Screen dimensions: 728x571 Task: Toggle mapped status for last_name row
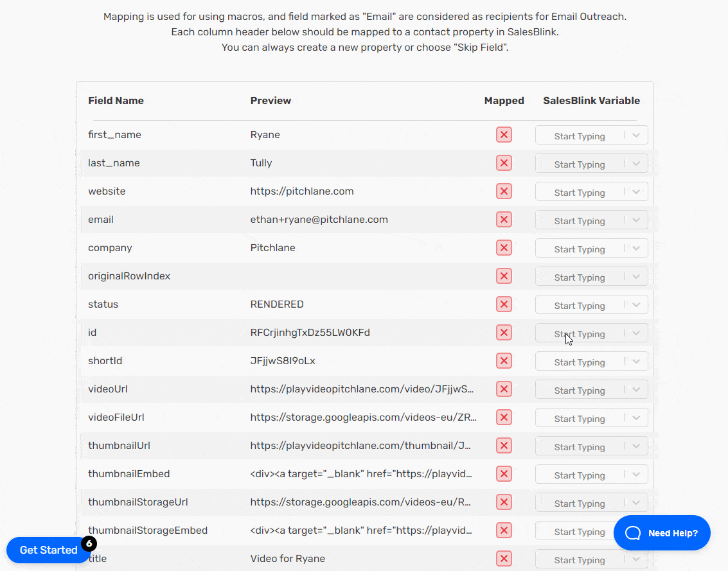coord(504,163)
